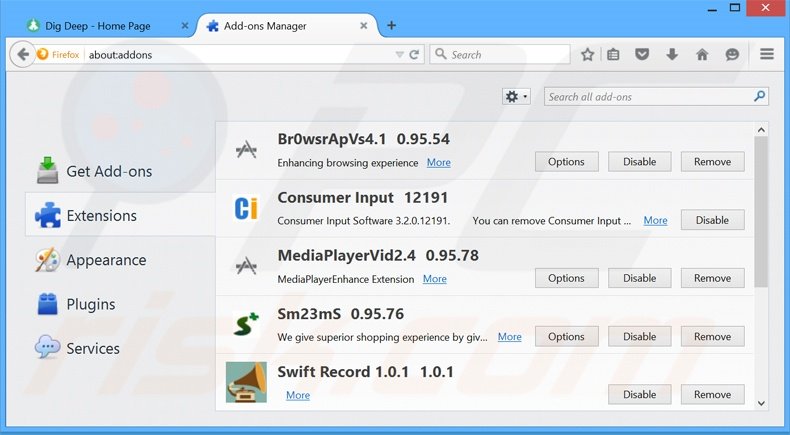Maximize the Firefox window
790x435 pixels.
pyautogui.click(x=735, y=8)
